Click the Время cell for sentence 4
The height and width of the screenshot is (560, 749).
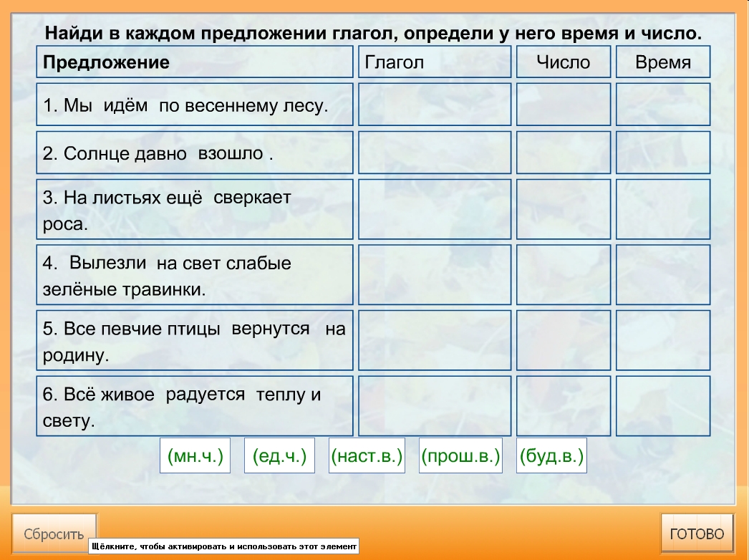pos(663,275)
